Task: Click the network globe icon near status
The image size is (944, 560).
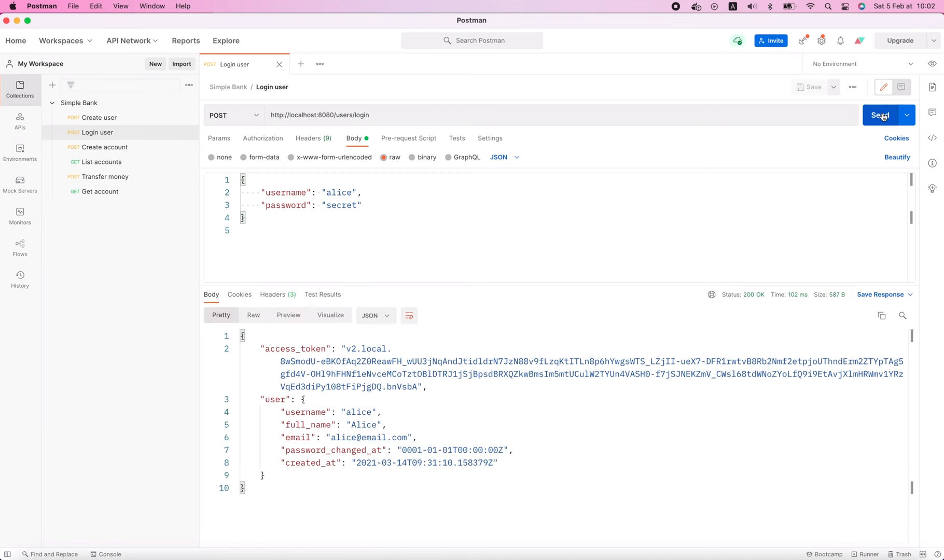Action: point(712,295)
